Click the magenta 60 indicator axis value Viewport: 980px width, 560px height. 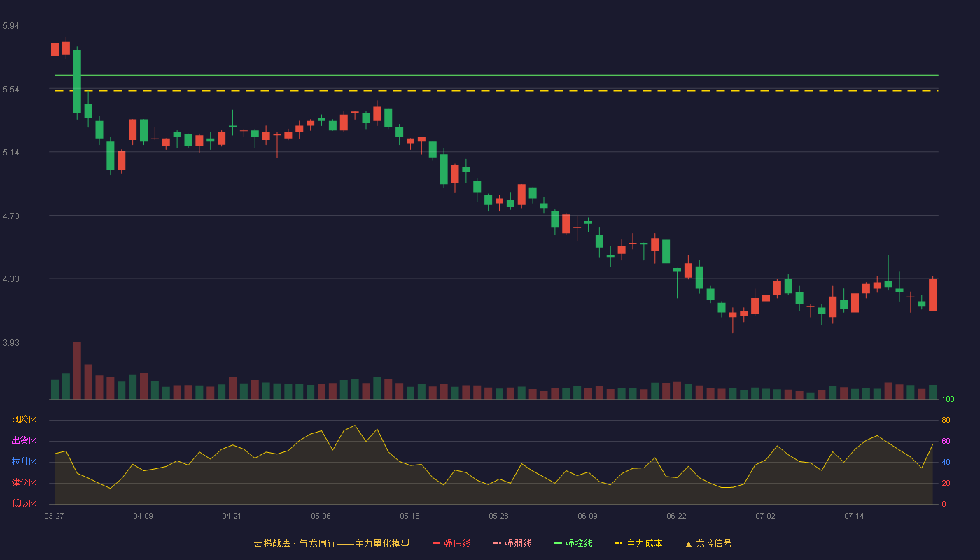[946, 441]
